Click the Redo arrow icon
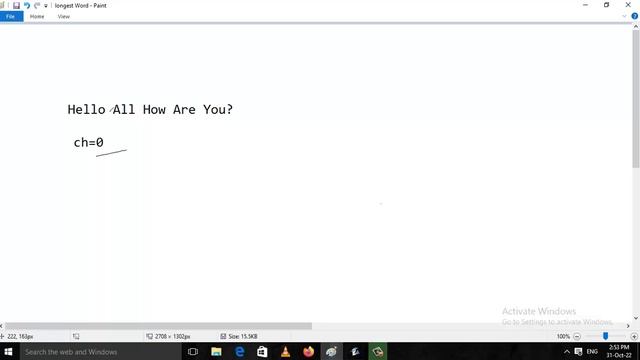 37,5
